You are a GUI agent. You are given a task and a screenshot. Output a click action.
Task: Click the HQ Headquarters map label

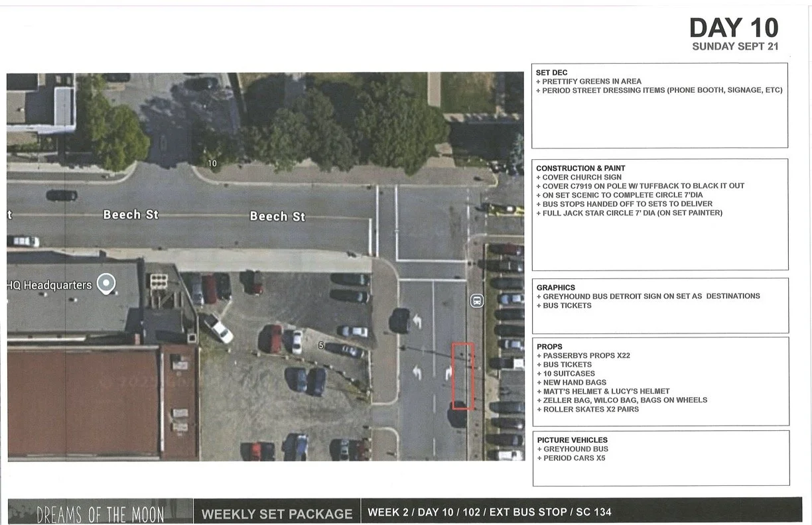tap(49, 285)
